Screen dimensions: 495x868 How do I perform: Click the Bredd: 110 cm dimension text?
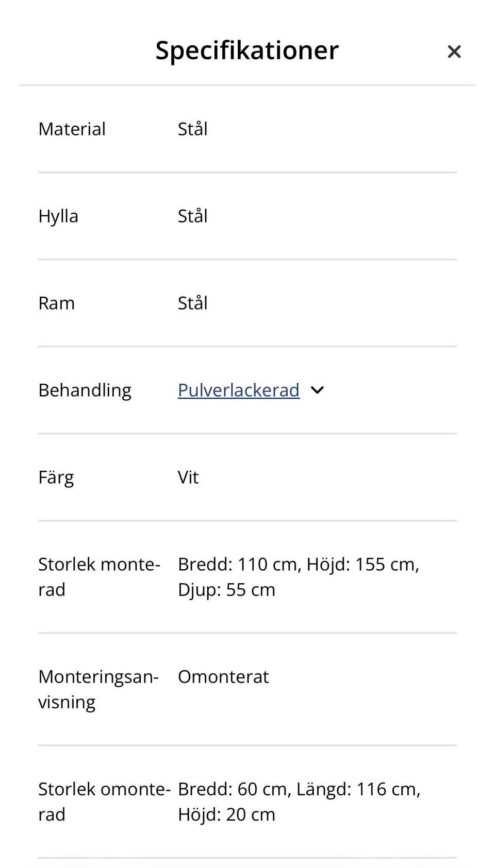(x=239, y=565)
